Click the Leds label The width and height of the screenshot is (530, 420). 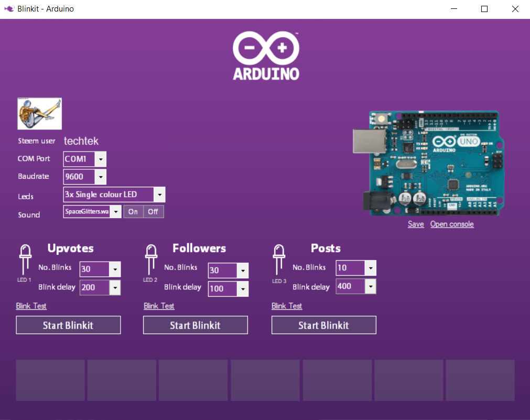tap(26, 197)
